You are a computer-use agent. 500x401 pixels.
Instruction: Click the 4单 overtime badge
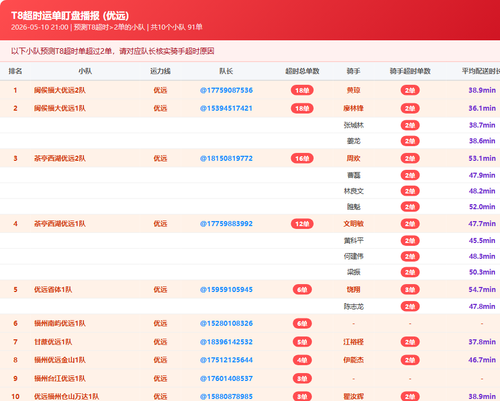point(302,360)
